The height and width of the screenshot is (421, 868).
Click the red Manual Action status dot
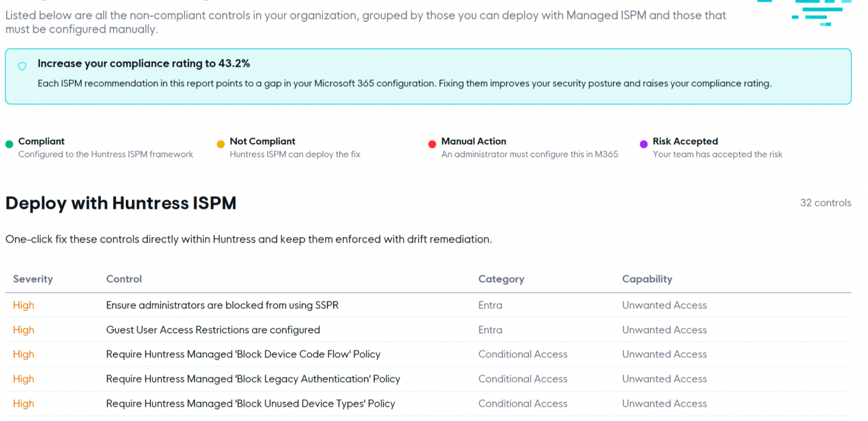[432, 144]
